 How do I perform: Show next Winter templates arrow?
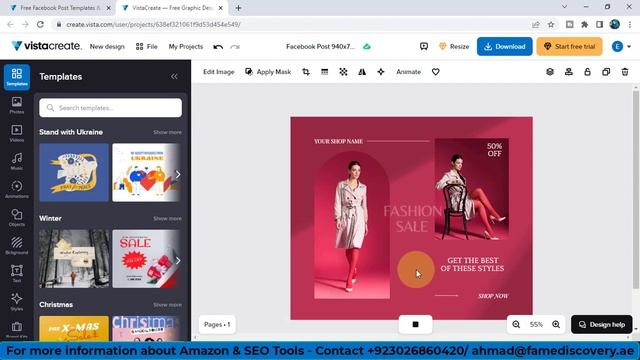[x=178, y=260]
